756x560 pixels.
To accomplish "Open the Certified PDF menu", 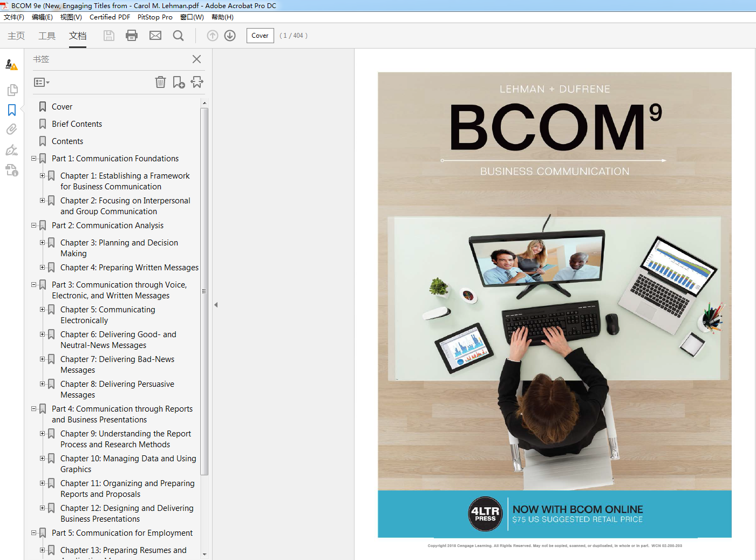I will (110, 17).
